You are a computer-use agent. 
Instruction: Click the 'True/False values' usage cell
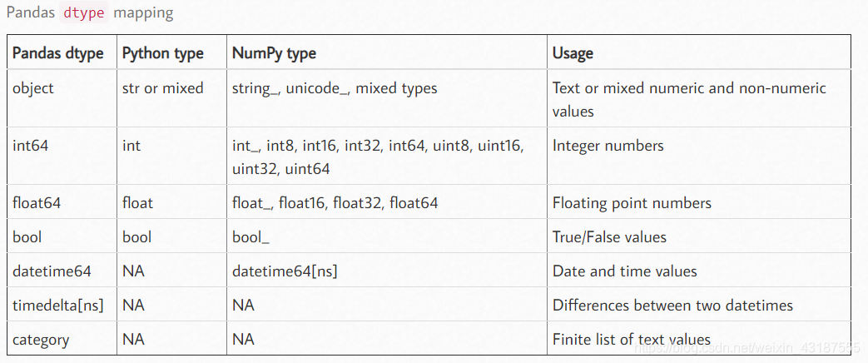coord(609,237)
